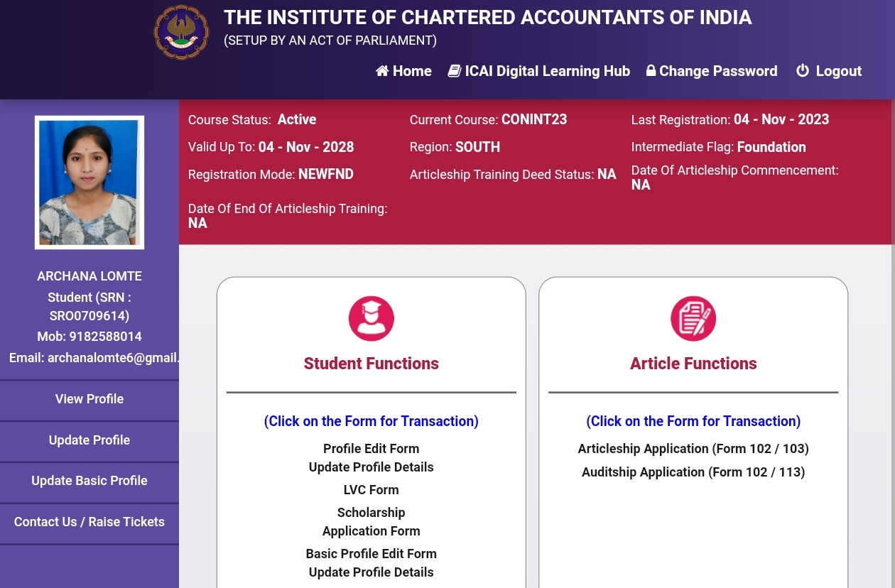Image resolution: width=895 pixels, height=588 pixels.
Task: Select Update Profile in sidebar
Action: 89,440
